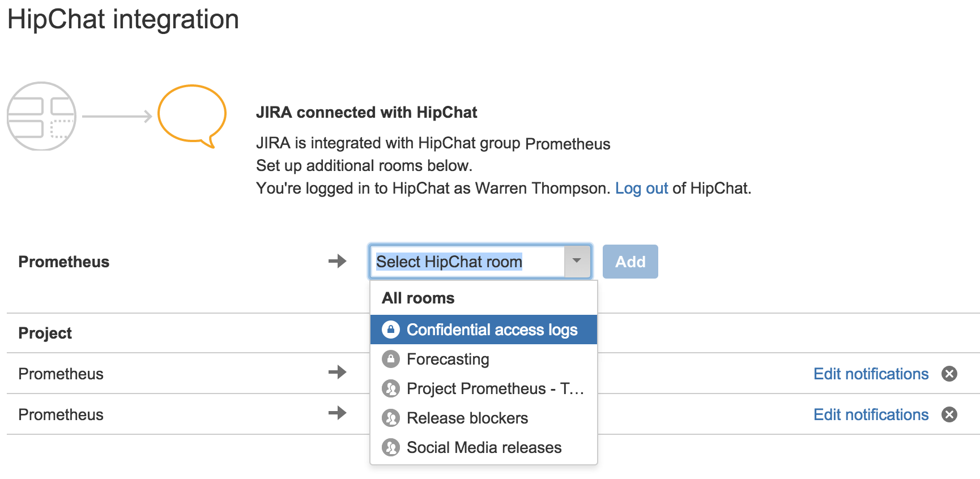Open the Select HipChat room dropdown arrow
Screen dimensions: 980x479
coord(577,261)
